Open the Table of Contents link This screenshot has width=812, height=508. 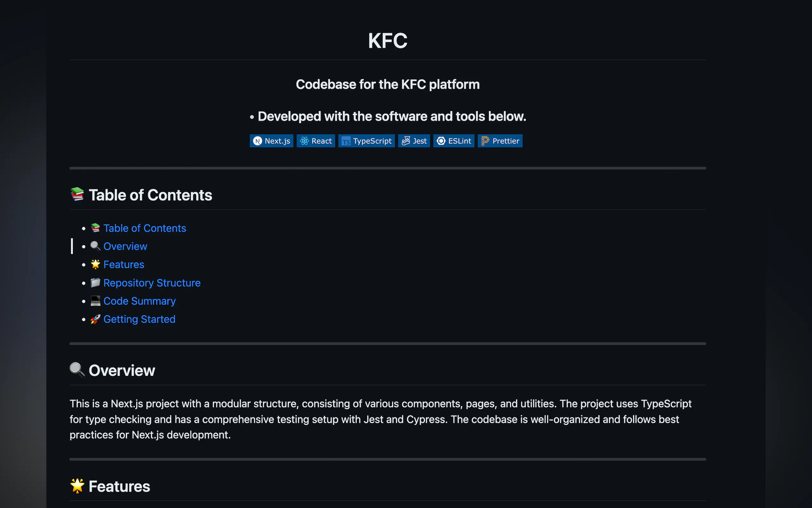pos(144,228)
